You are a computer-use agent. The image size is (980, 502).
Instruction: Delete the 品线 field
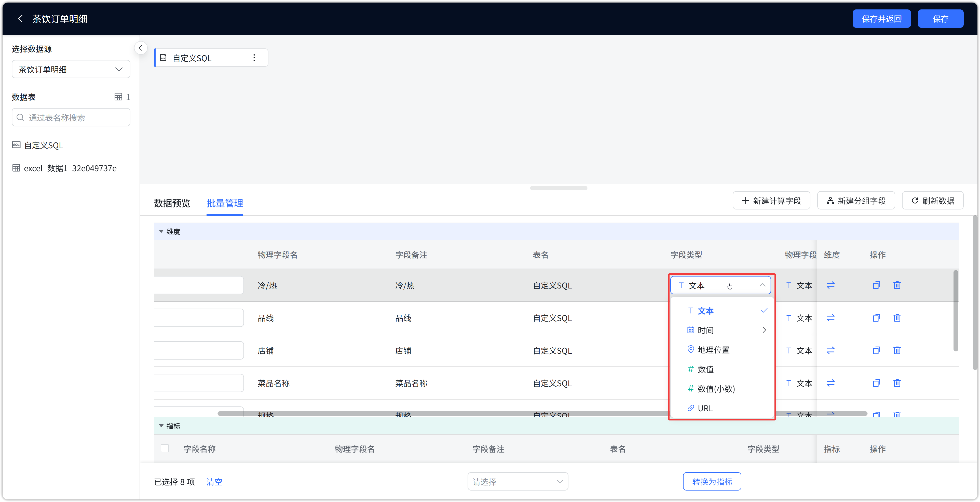[897, 318]
